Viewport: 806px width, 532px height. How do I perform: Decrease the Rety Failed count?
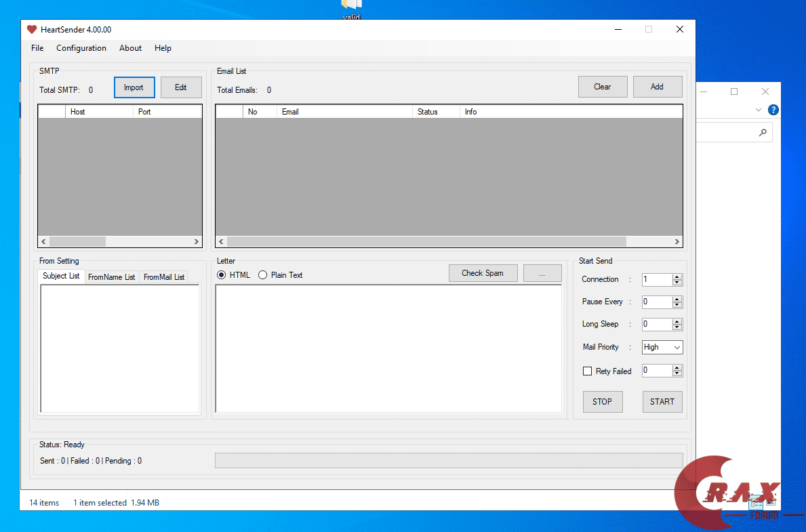(677, 373)
